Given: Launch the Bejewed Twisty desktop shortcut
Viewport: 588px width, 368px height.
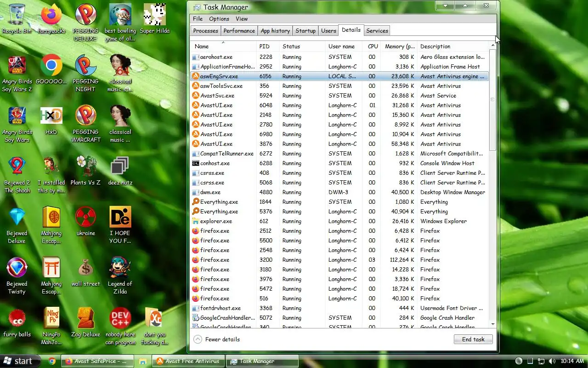Looking at the screenshot, I should pyautogui.click(x=17, y=276).
